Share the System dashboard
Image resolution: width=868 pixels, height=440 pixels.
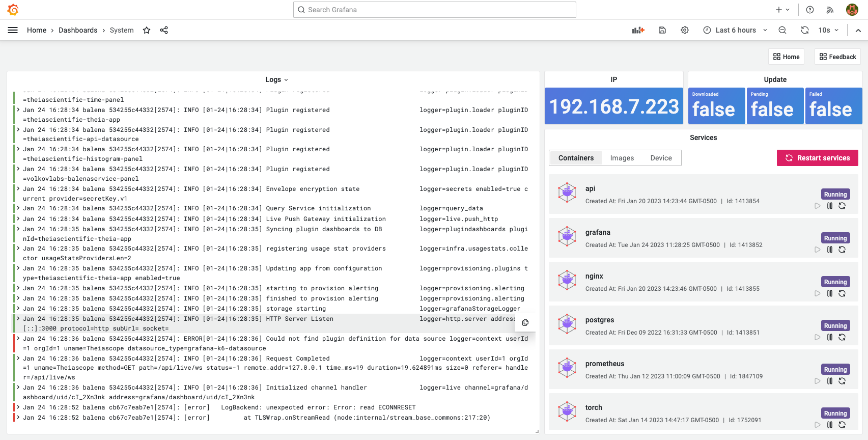(164, 30)
